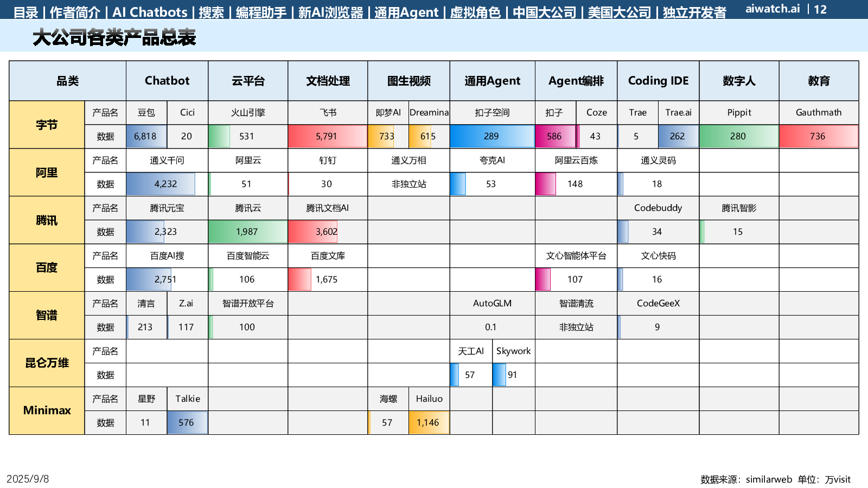Click the Coding IDE column header
The height and width of the screenshot is (488, 868).
658,81
